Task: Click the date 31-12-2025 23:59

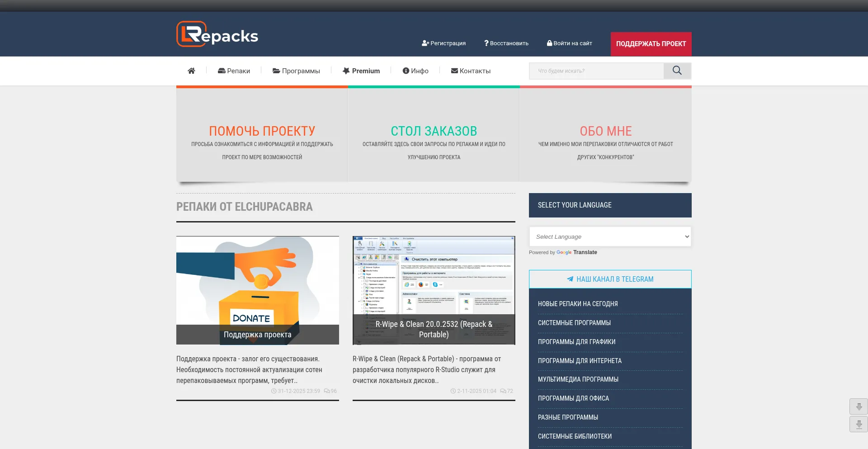Action: click(x=299, y=391)
